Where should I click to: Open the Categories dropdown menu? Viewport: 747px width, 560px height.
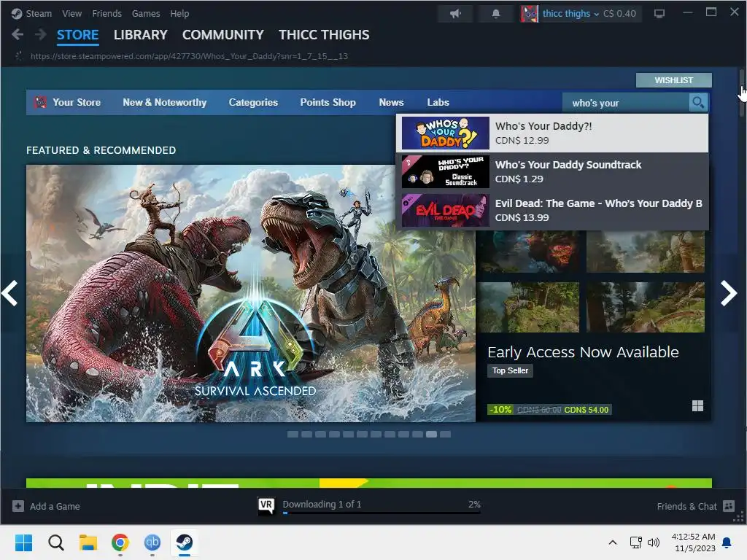253,102
